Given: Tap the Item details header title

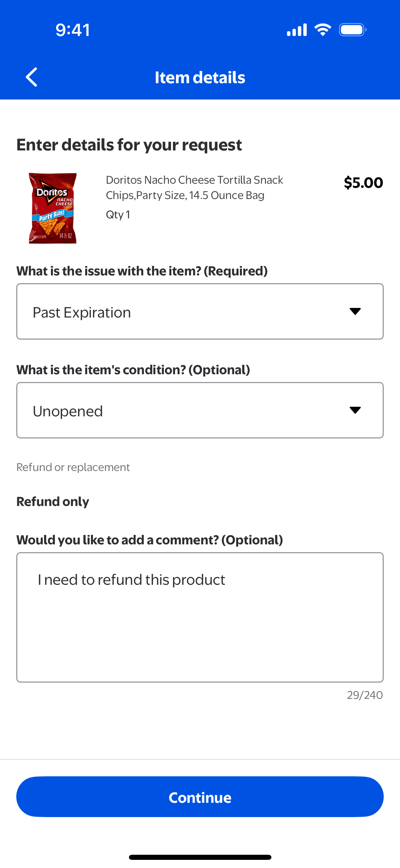Looking at the screenshot, I should 200,77.
